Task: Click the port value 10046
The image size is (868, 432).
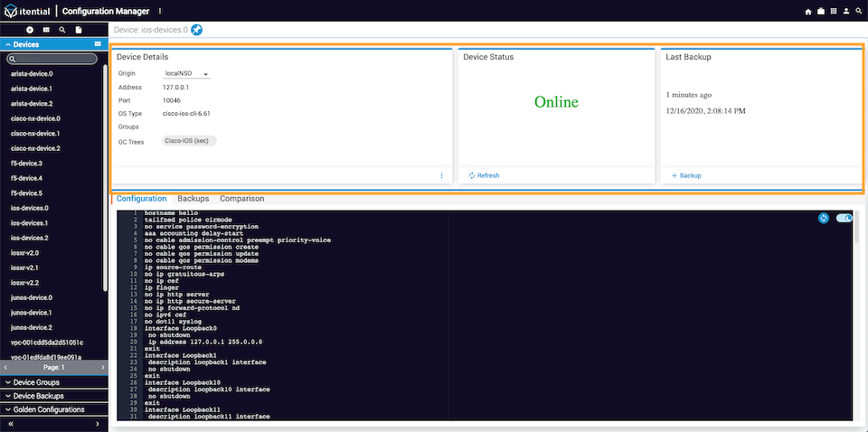Action: (172, 100)
